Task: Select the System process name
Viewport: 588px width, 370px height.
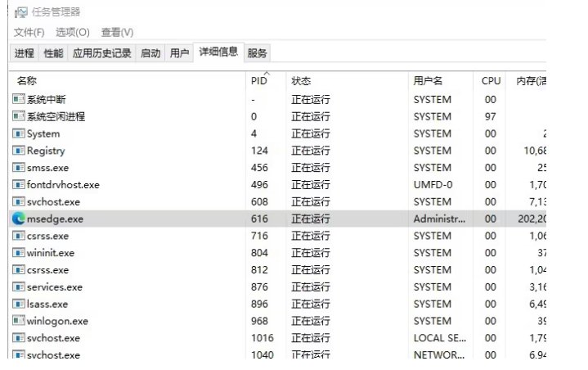Action: point(43,133)
